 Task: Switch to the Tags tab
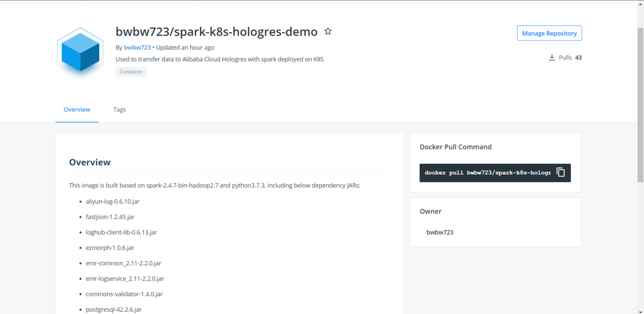pyautogui.click(x=120, y=109)
